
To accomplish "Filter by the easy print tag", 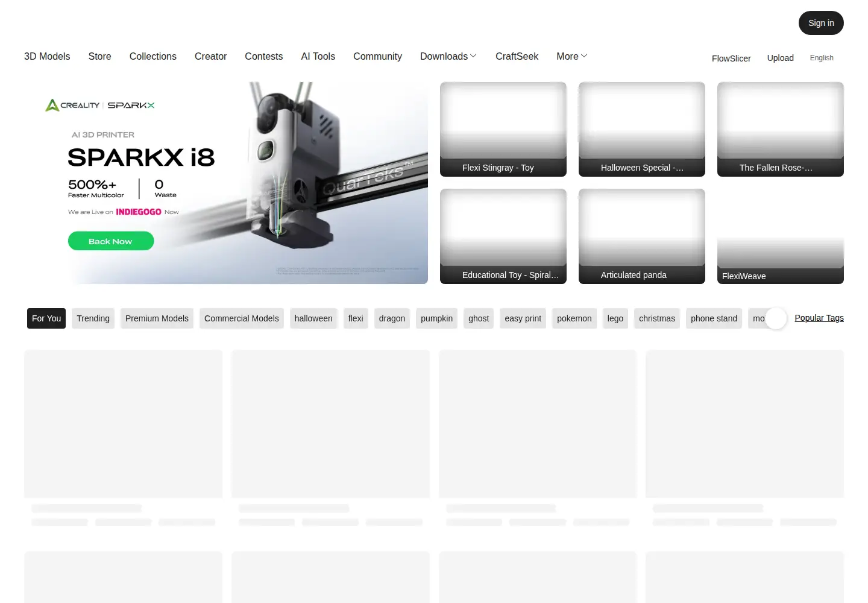I will click(x=523, y=318).
